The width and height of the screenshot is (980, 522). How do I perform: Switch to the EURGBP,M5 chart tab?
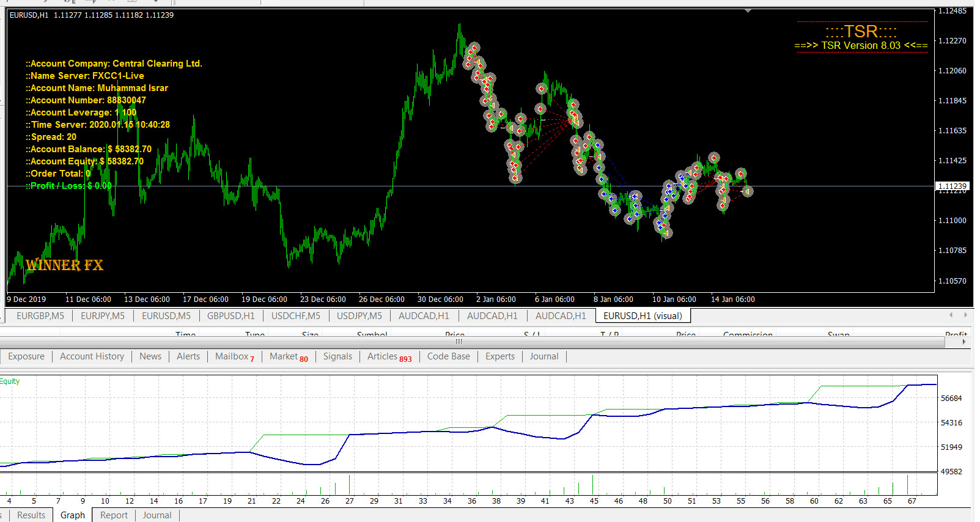(40, 316)
